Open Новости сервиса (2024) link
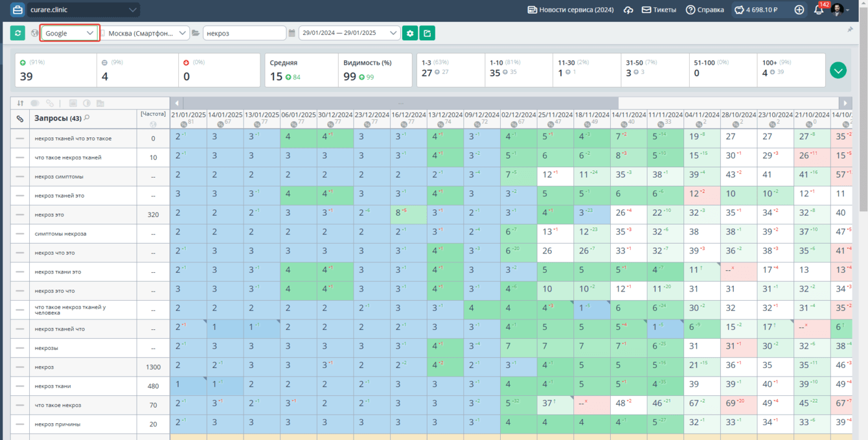Image resolution: width=868 pixels, height=440 pixels. (x=571, y=10)
